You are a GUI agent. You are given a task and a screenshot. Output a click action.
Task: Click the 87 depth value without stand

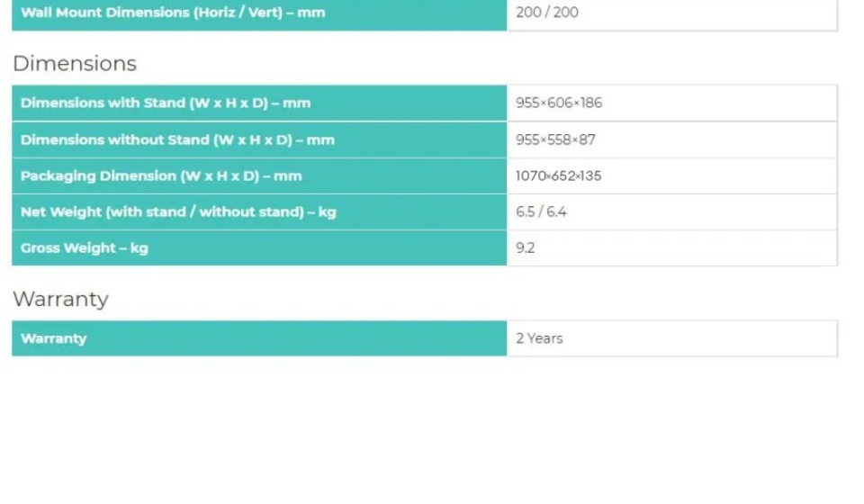coord(587,139)
